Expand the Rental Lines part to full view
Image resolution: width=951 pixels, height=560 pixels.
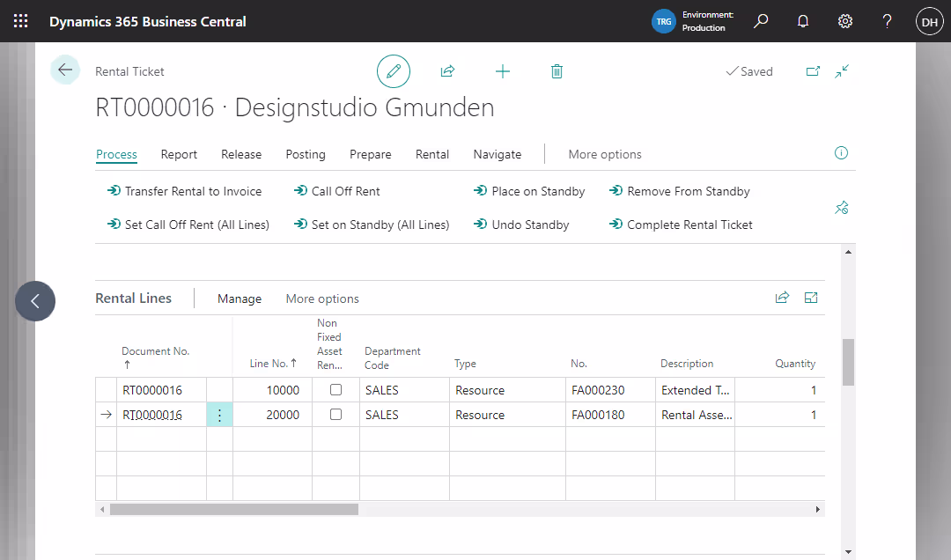point(811,298)
